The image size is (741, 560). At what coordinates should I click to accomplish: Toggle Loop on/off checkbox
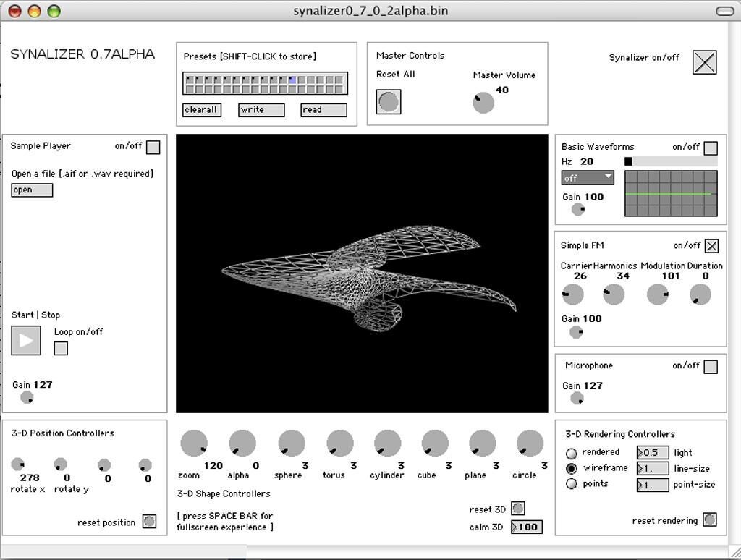click(62, 348)
